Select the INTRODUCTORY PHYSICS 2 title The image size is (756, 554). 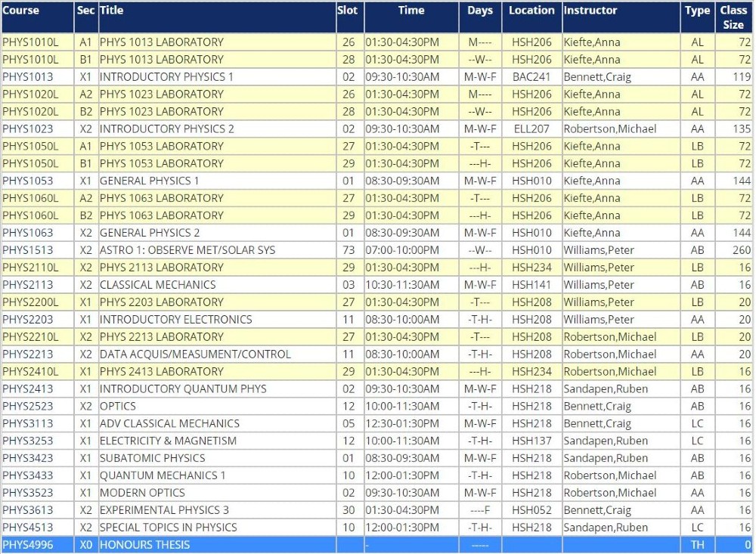pyautogui.click(x=167, y=128)
